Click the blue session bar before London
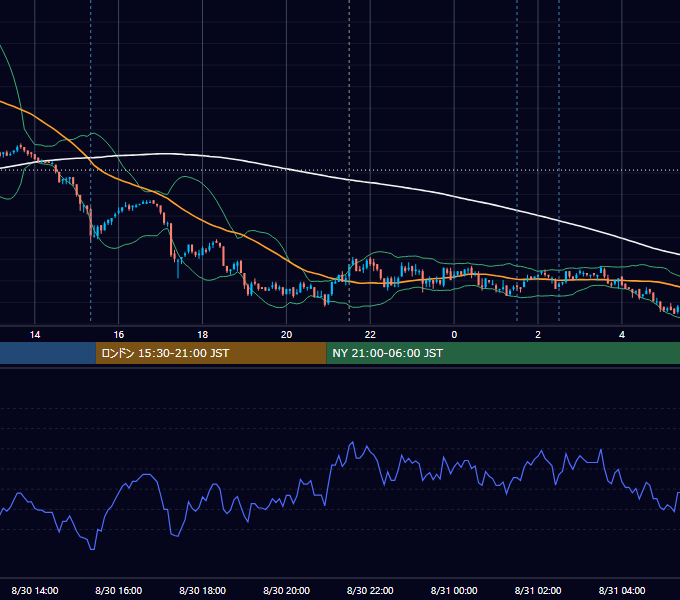The image size is (680, 600). 48,353
